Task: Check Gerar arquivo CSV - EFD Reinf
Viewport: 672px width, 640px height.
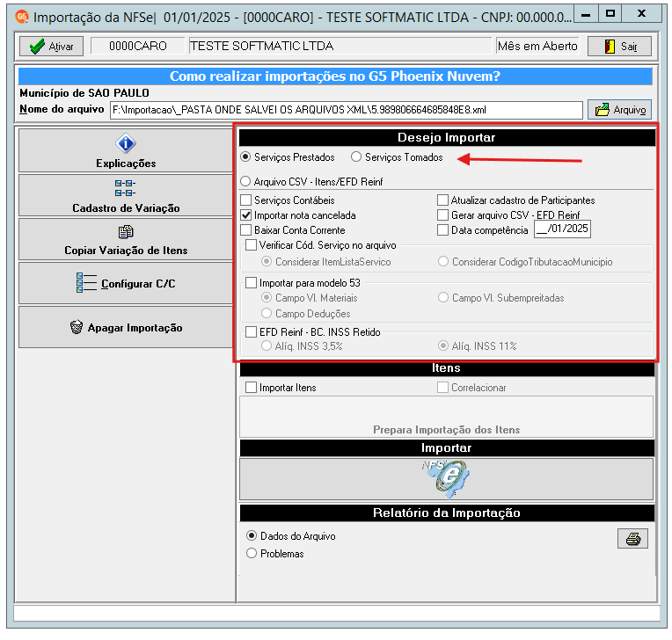Action: tap(442, 215)
